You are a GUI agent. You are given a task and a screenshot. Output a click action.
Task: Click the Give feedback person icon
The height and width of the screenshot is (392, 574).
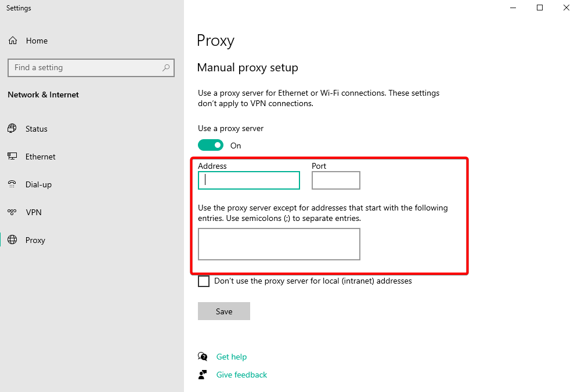203,375
